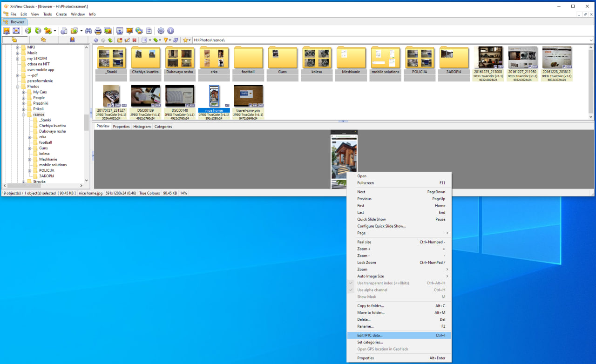Collapse the Photos folder in tree
Viewport: 596px width, 364px height.
tap(18, 87)
